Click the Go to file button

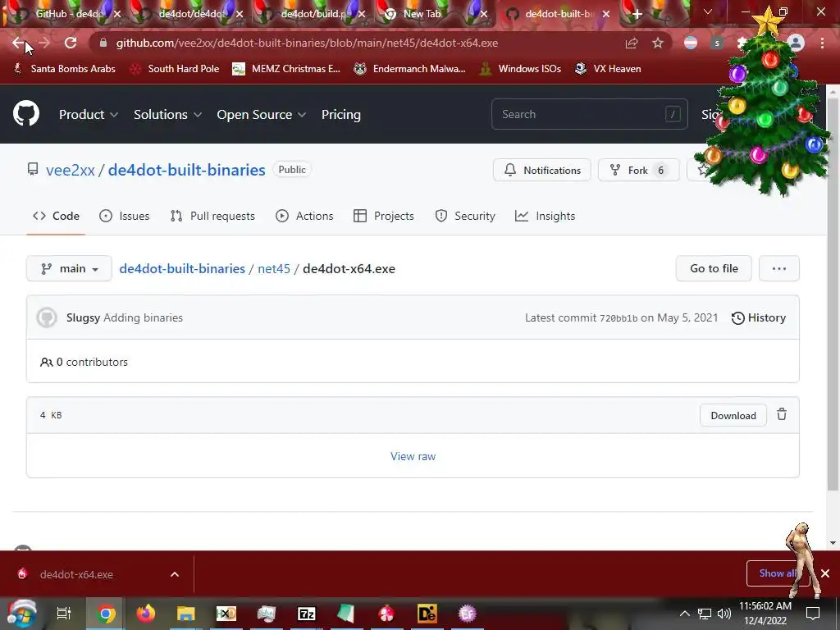(x=714, y=268)
